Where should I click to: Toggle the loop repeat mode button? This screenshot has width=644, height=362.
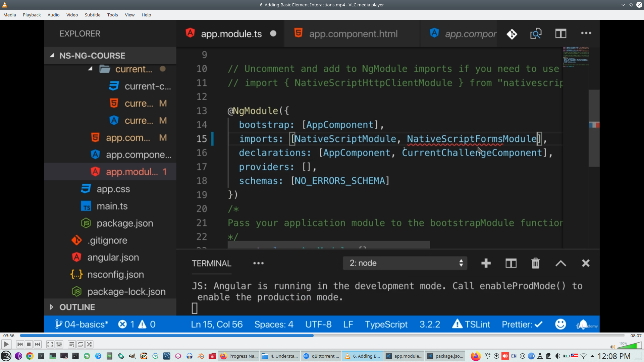(x=80, y=344)
